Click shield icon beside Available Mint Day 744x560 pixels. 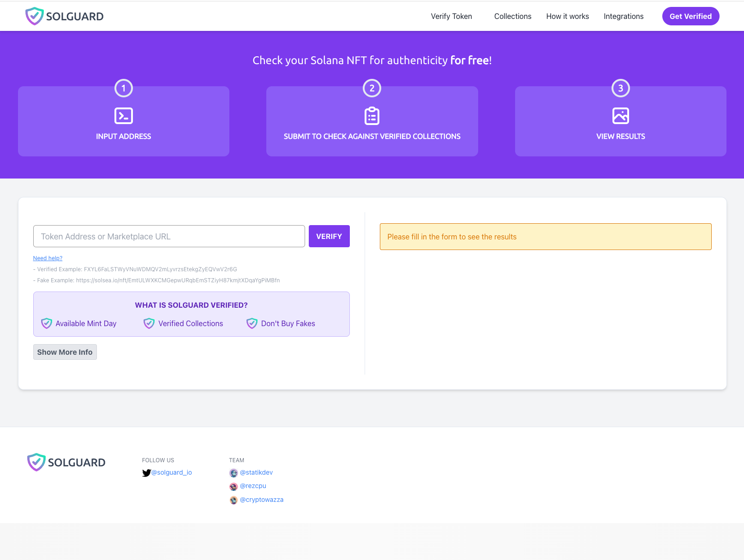point(47,323)
